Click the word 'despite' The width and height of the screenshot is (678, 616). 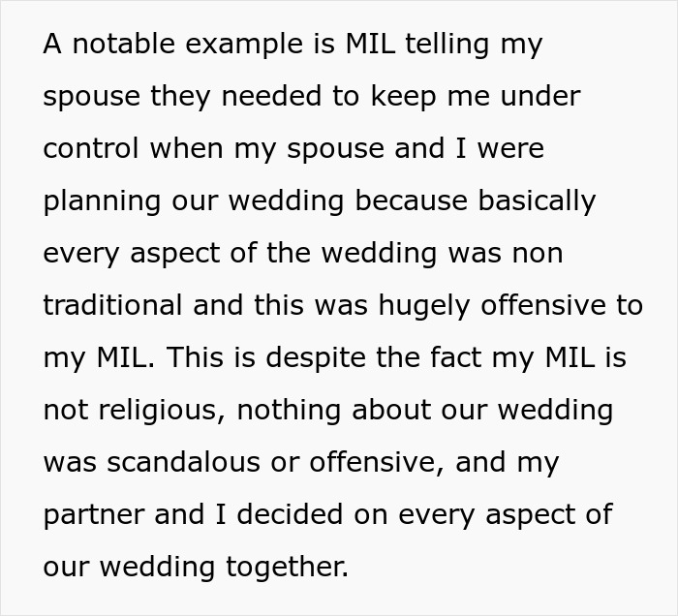click(x=316, y=358)
